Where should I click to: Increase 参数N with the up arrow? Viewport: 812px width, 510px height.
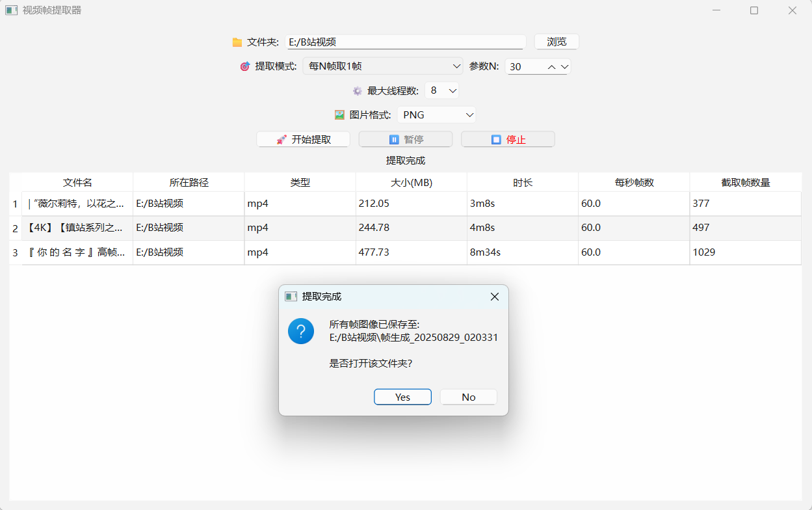point(551,66)
